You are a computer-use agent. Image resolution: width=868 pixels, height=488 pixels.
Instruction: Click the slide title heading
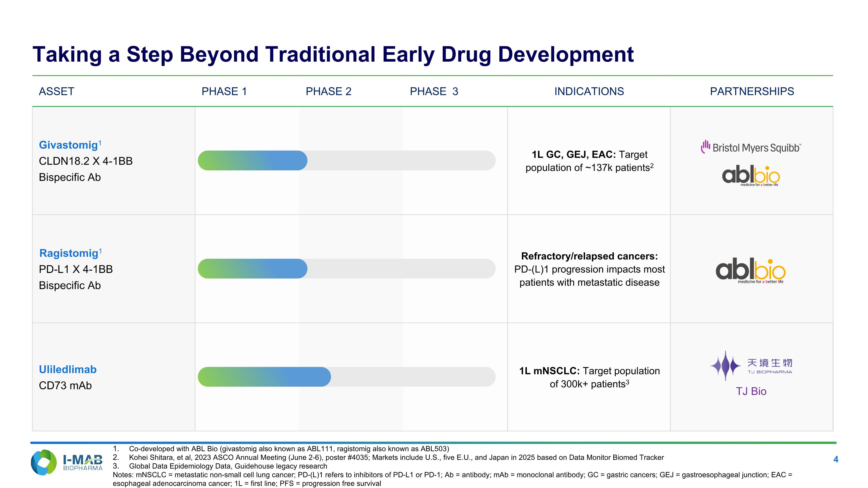pos(333,54)
